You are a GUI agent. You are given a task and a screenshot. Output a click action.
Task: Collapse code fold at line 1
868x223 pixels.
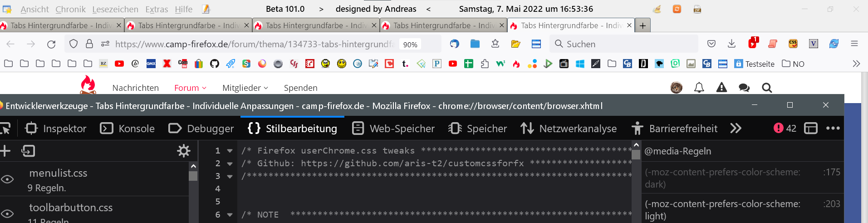pos(230,151)
